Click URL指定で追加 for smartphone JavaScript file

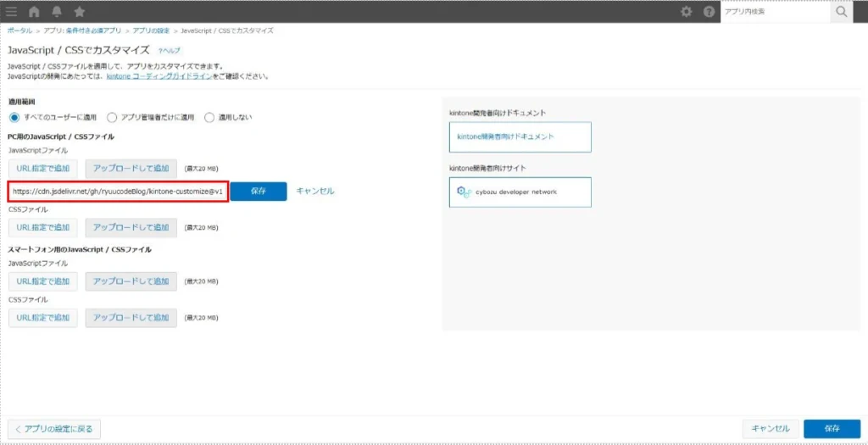click(x=43, y=281)
